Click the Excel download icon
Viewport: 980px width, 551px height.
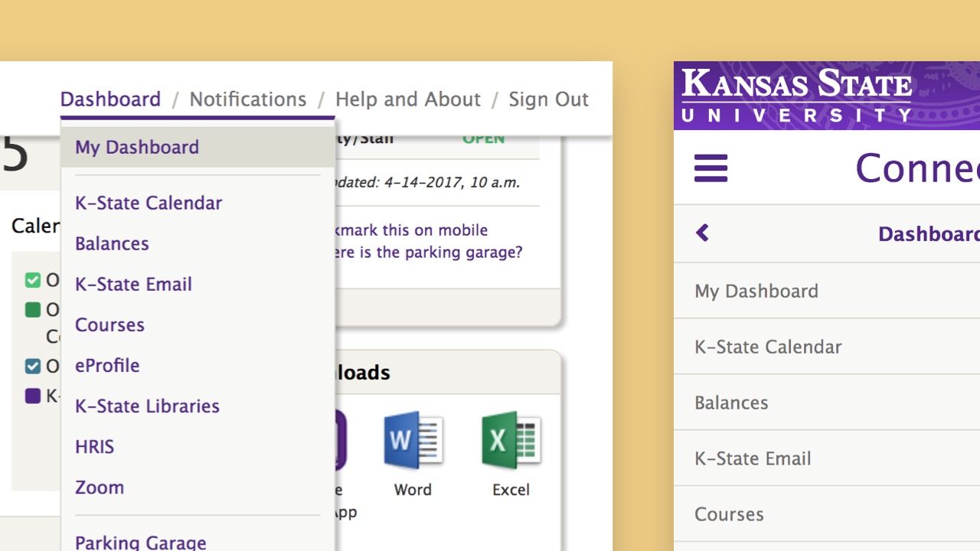point(511,440)
